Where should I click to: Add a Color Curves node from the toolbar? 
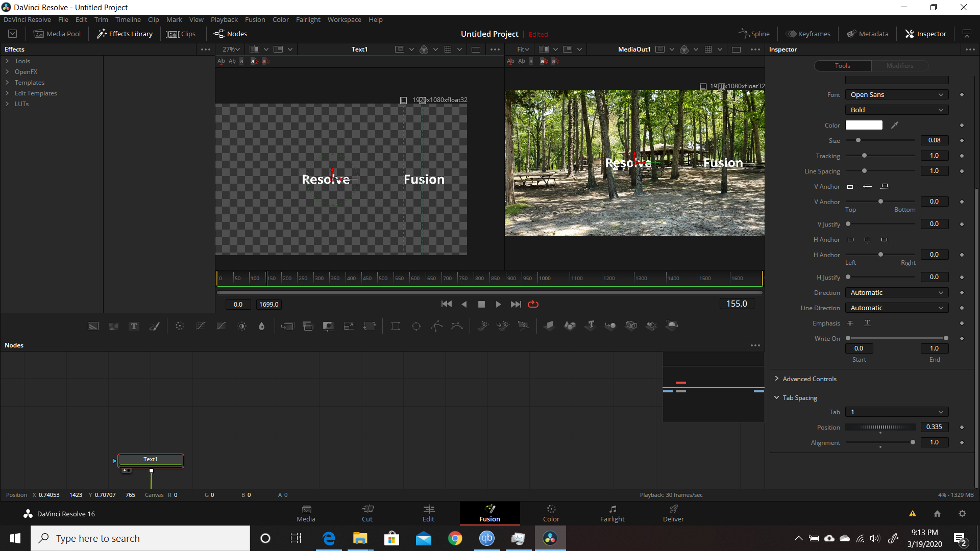point(201,326)
